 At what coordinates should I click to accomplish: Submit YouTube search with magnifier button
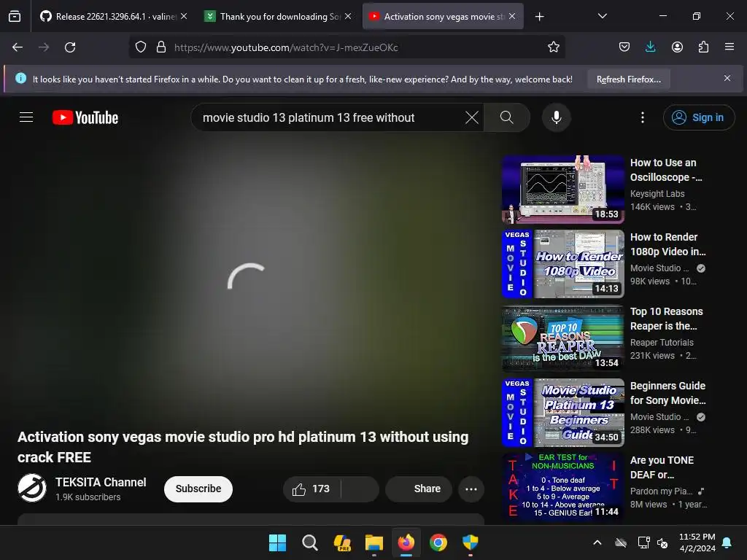507,117
